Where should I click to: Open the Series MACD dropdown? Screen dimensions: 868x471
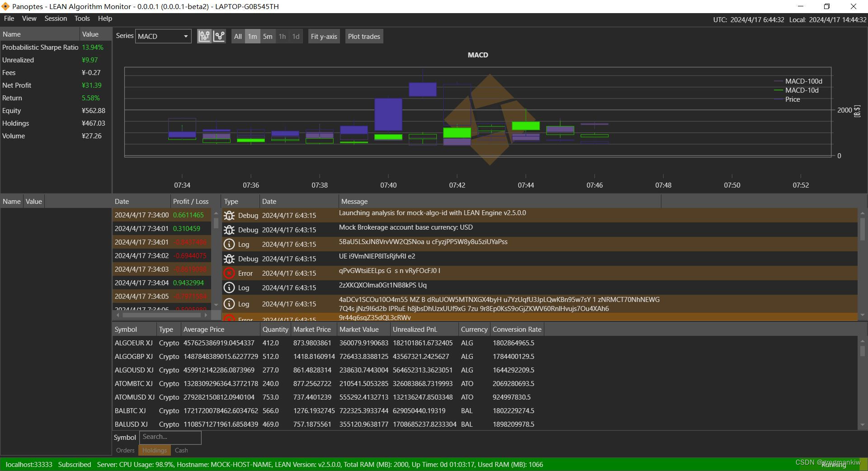tap(163, 37)
